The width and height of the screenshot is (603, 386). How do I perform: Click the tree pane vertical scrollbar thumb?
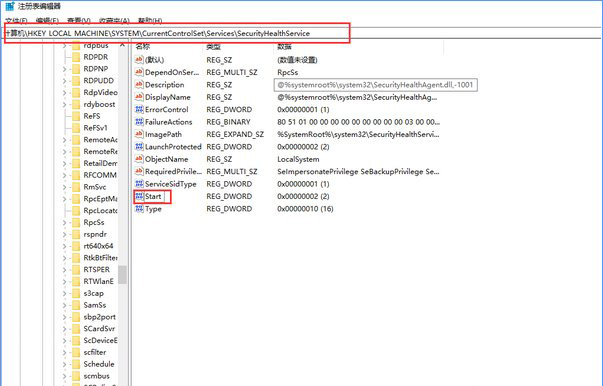point(122,275)
